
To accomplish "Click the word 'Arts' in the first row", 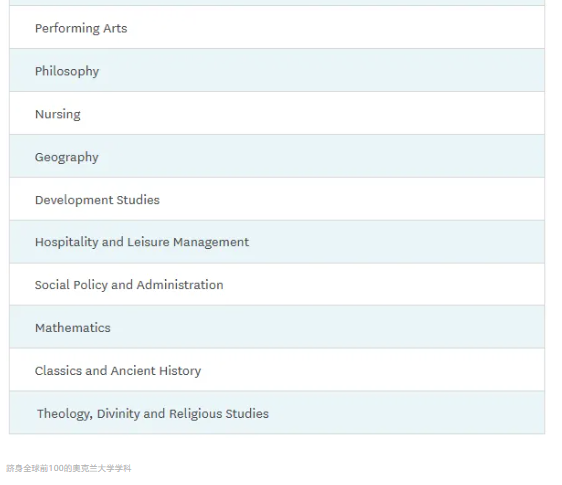I will tap(115, 28).
